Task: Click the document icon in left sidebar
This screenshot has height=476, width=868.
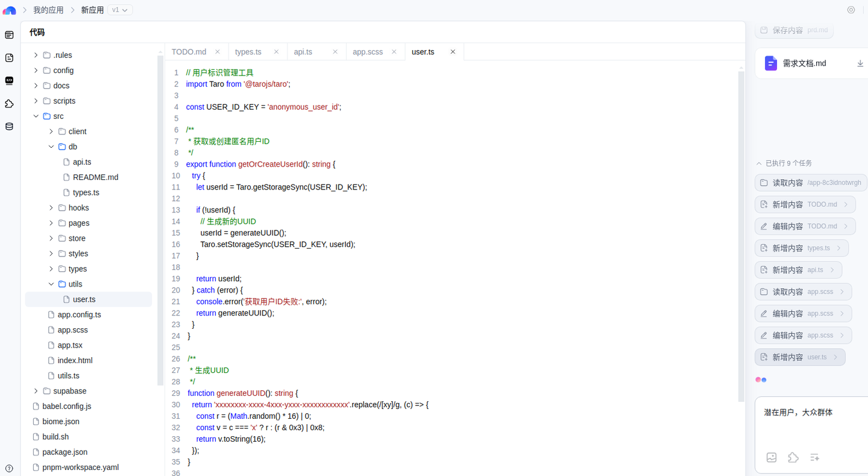Action: pos(9,58)
